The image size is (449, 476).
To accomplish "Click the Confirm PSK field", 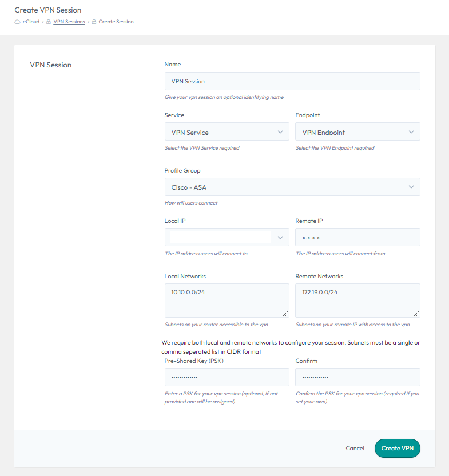I will [x=357, y=377].
